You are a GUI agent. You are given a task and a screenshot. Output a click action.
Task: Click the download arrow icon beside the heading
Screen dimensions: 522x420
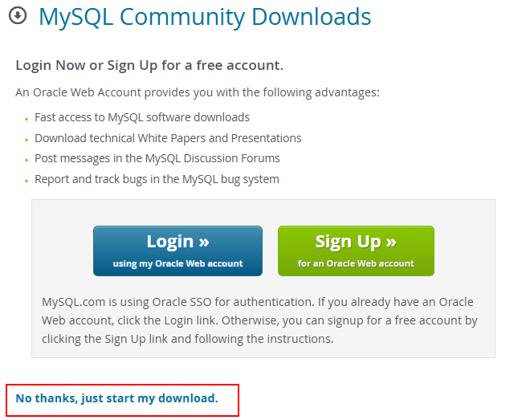(18, 15)
